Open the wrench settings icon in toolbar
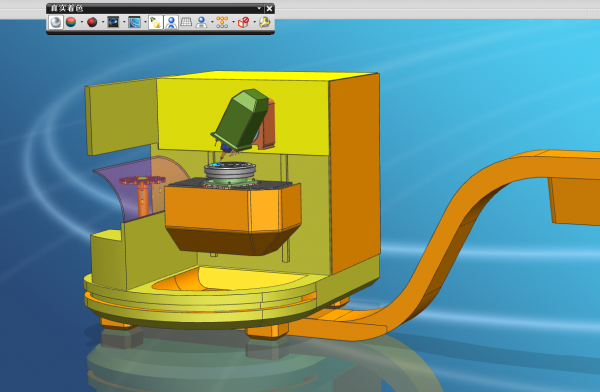Screen dimensions: 600x392 click(264, 22)
